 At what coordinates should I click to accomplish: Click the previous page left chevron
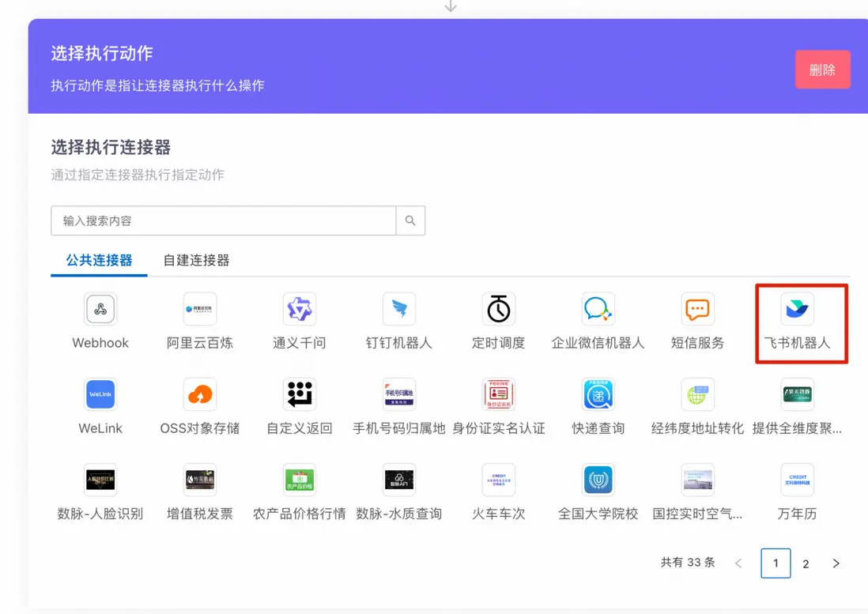pyautogui.click(x=738, y=563)
